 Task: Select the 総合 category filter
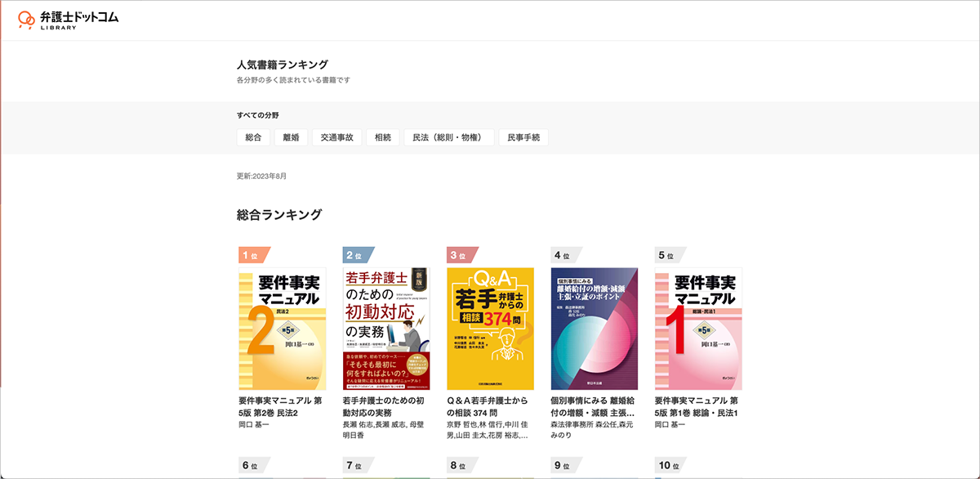coord(252,137)
